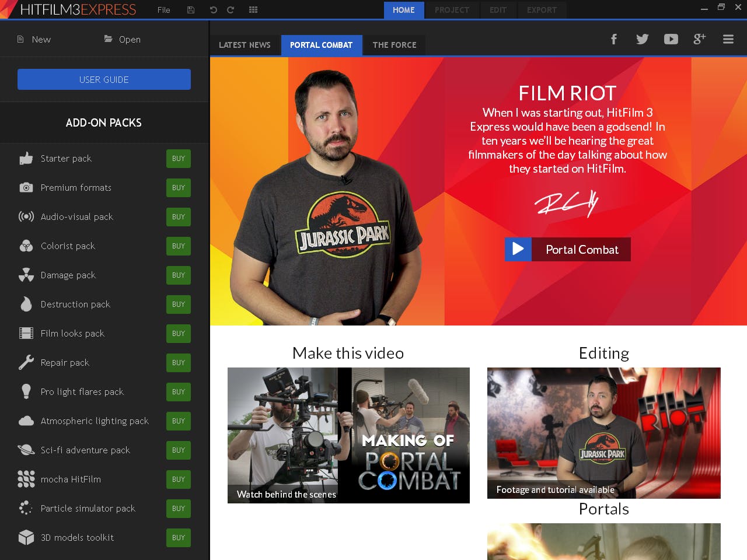Click the mocha HitFilm dots icon

click(26, 479)
